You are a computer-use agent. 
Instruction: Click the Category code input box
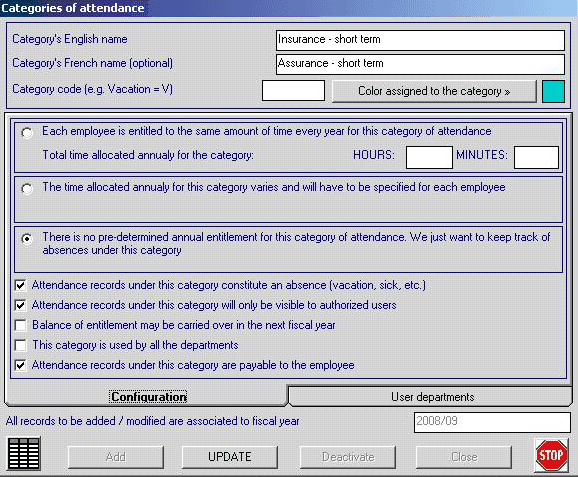[293, 91]
